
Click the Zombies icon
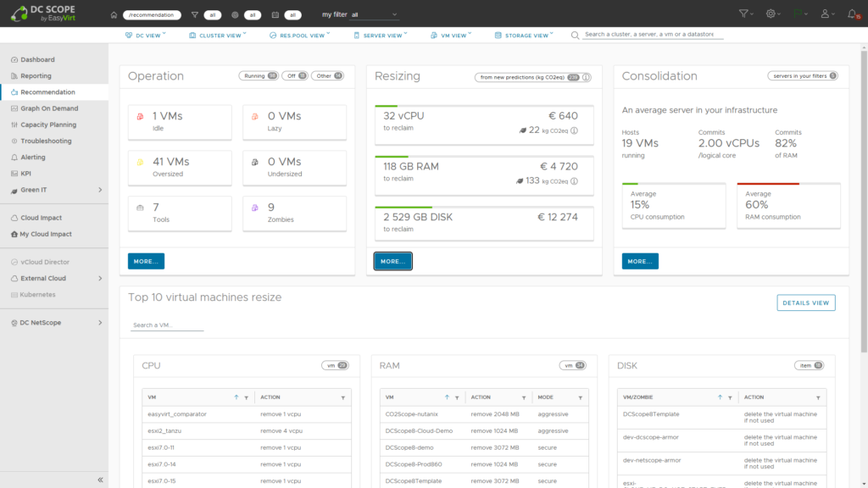[x=255, y=208]
